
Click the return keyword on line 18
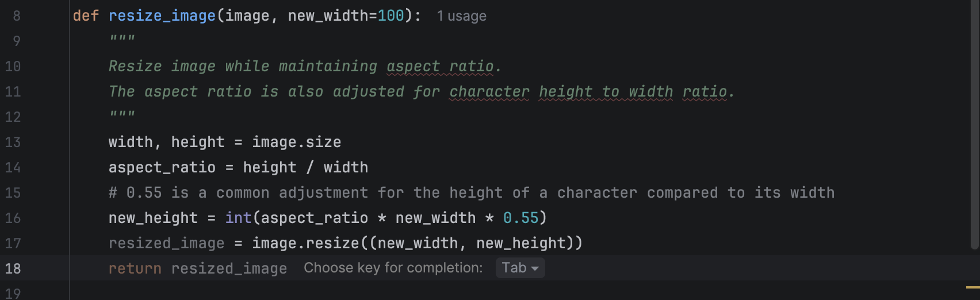click(135, 268)
